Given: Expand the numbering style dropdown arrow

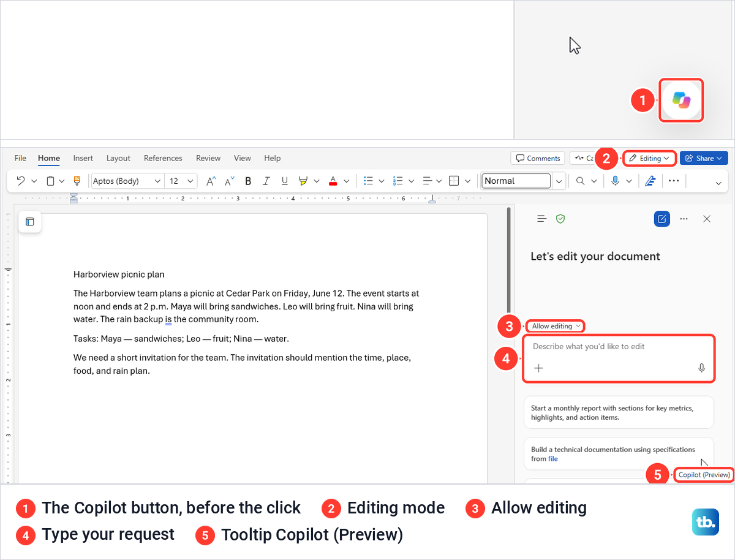Looking at the screenshot, I should click(x=411, y=181).
